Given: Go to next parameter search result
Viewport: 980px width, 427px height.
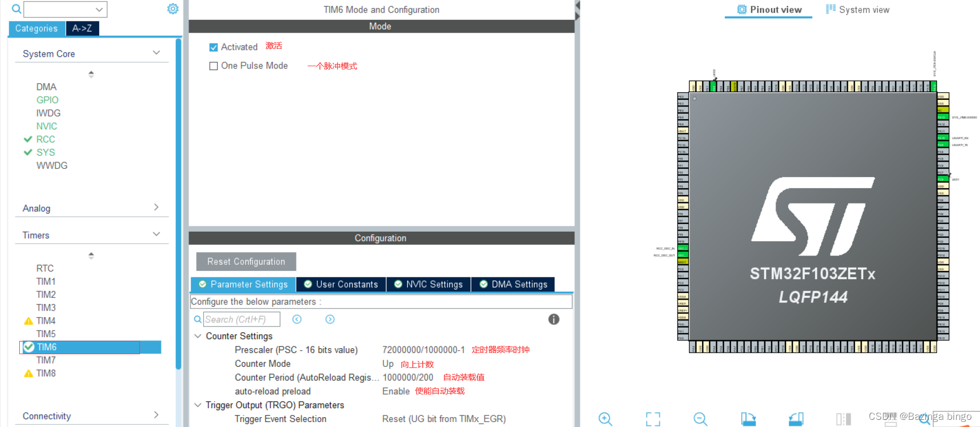Looking at the screenshot, I should pyautogui.click(x=330, y=319).
